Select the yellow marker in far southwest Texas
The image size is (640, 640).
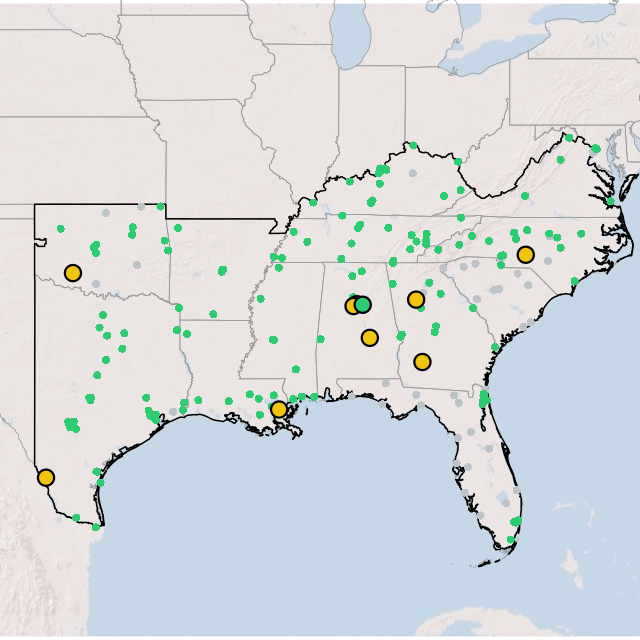tap(46, 477)
